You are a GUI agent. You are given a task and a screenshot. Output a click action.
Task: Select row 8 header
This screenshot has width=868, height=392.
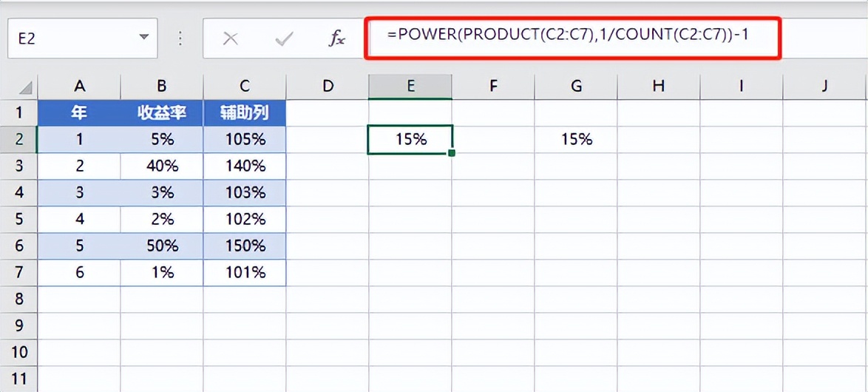[x=18, y=299]
